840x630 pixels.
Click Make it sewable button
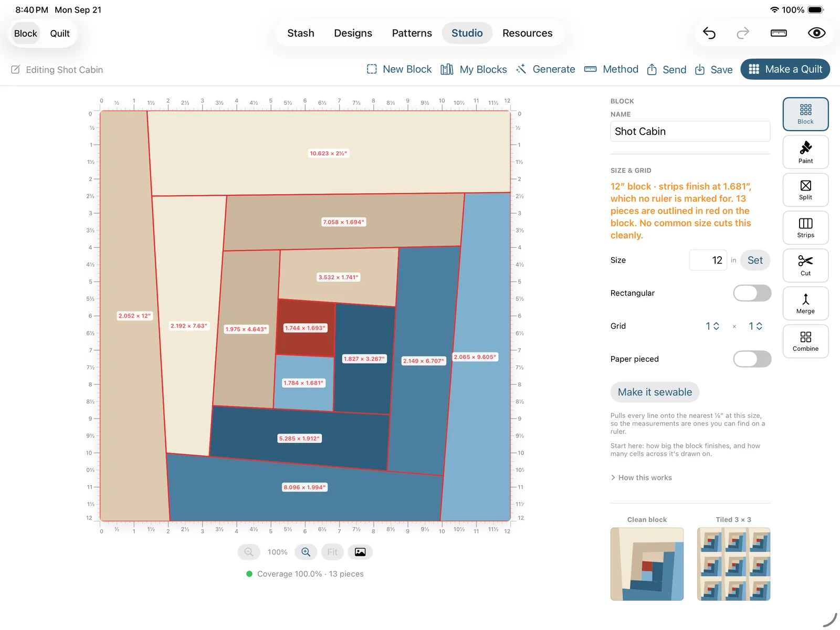click(655, 392)
